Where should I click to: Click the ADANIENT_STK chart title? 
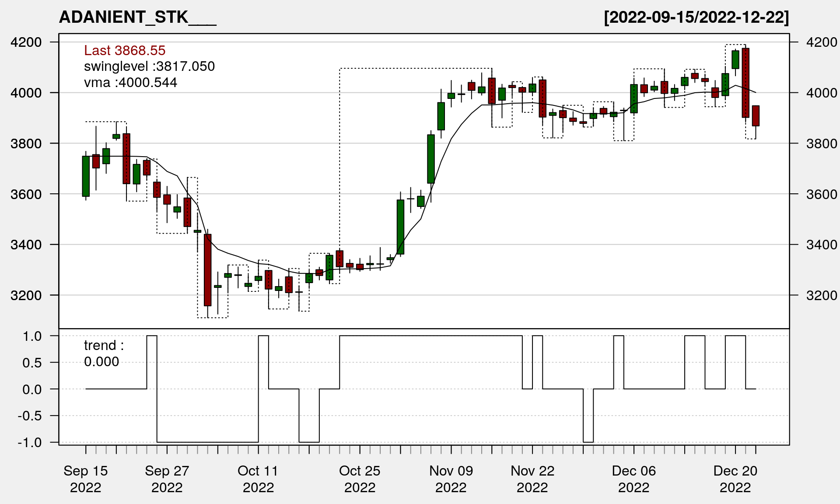pos(137,17)
